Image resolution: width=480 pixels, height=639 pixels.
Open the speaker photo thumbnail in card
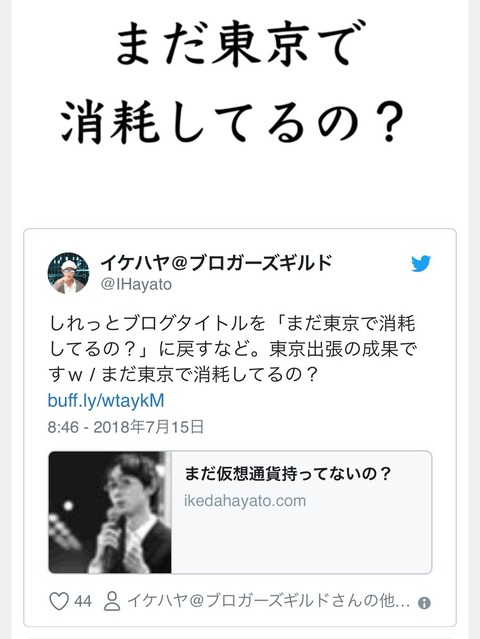point(110,512)
